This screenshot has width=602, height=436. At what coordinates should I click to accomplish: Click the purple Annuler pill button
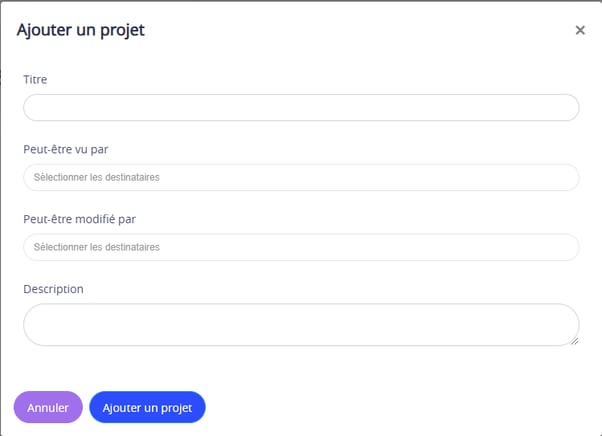pos(48,407)
